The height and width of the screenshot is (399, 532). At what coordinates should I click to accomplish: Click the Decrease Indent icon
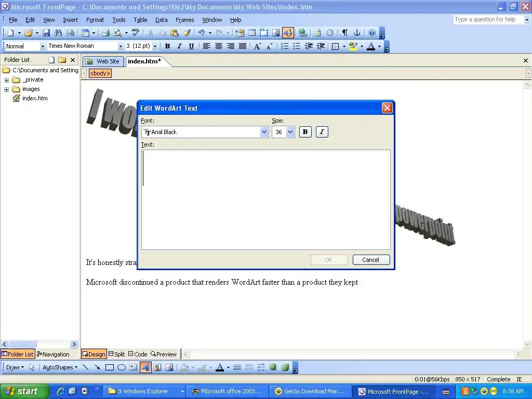pos(309,46)
